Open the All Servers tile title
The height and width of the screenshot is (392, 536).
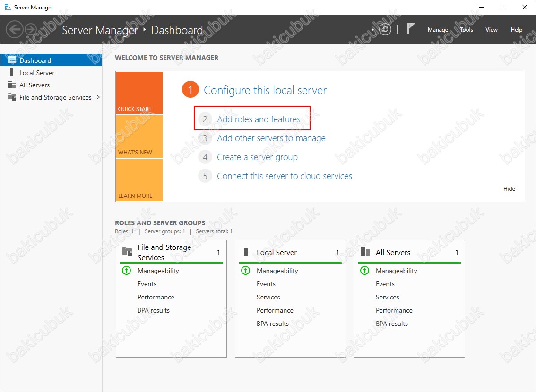pyautogui.click(x=393, y=252)
